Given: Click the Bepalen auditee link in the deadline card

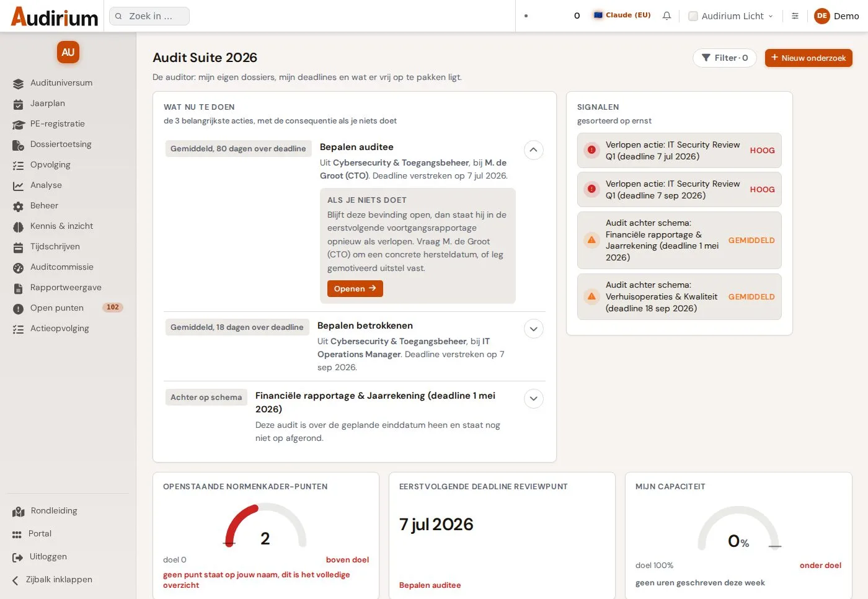Looking at the screenshot, I should point(430,585).
